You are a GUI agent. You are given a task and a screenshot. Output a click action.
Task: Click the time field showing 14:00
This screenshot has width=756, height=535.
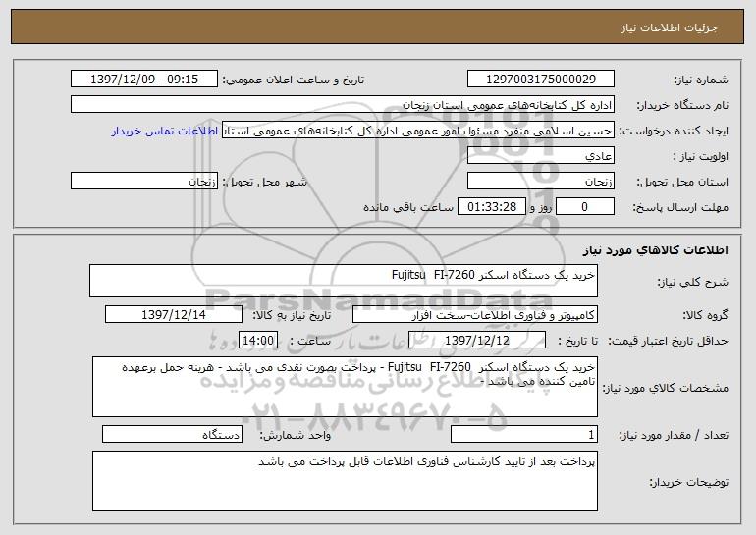[258, 341]
